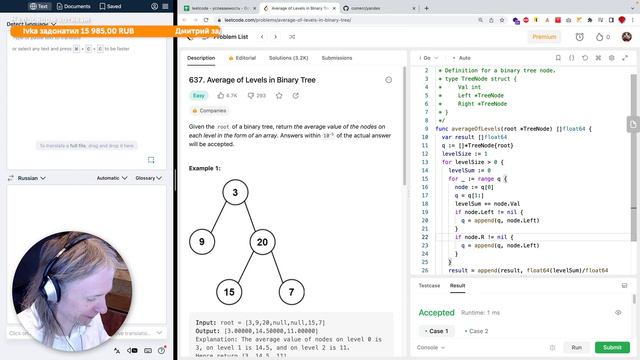Screen dimensions: 640x360
Task: Open the LeetCode timer alarm clock
Action: click(x=579, y=37)
